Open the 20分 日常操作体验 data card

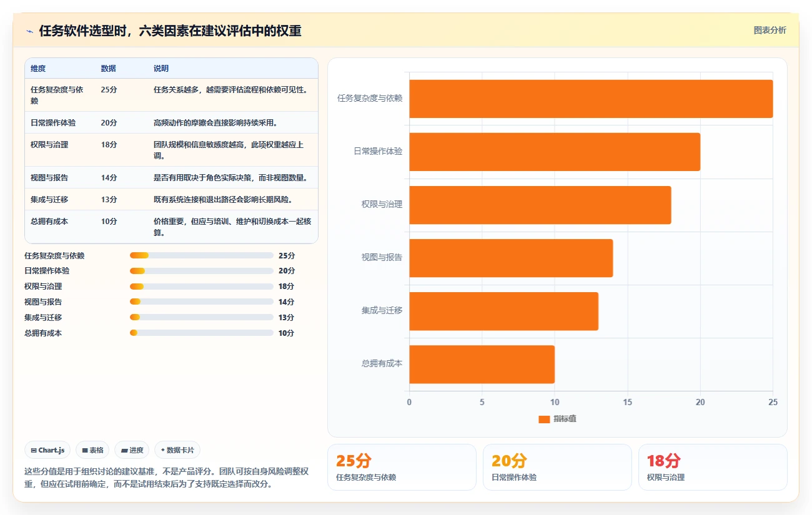pos(557,467)
